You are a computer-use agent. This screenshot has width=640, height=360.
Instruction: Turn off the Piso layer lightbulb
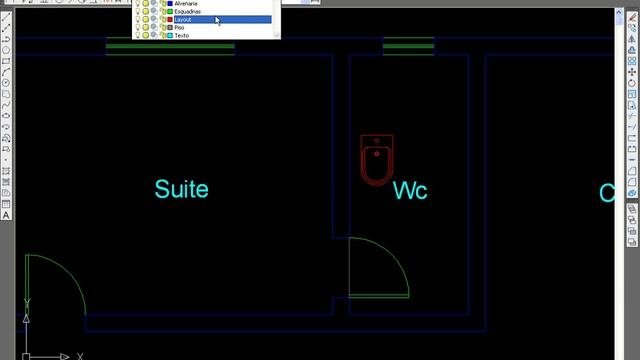[138, 27]
